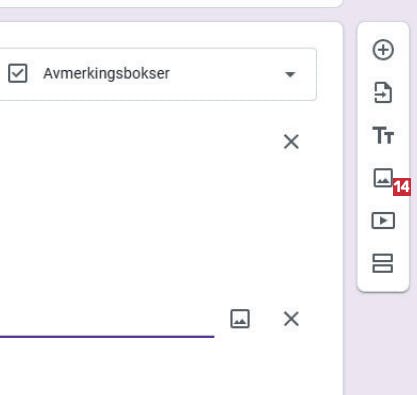Attach an image to the current option
The height and width of the screenshot is (395, 417).
[x=240, y=319]
